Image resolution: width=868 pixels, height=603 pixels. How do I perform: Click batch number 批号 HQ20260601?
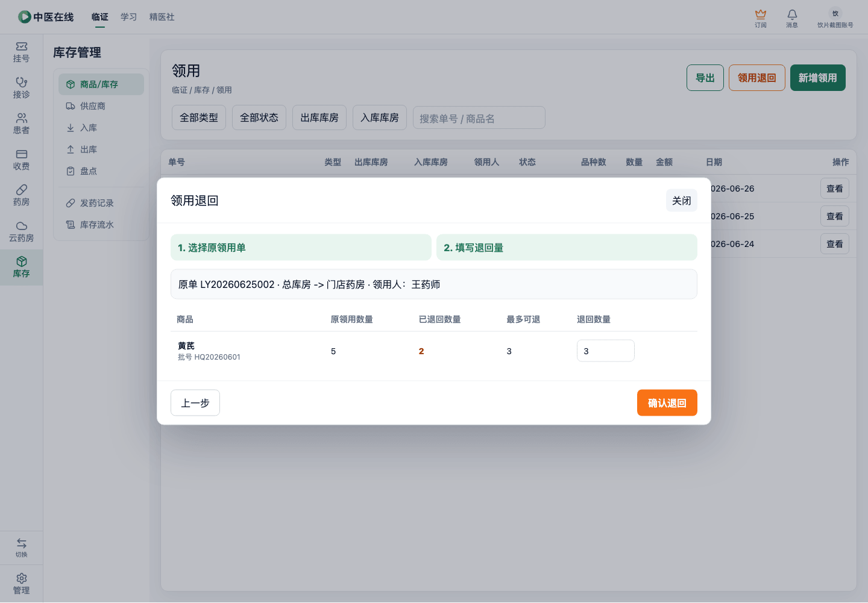(x=209, y=357)
